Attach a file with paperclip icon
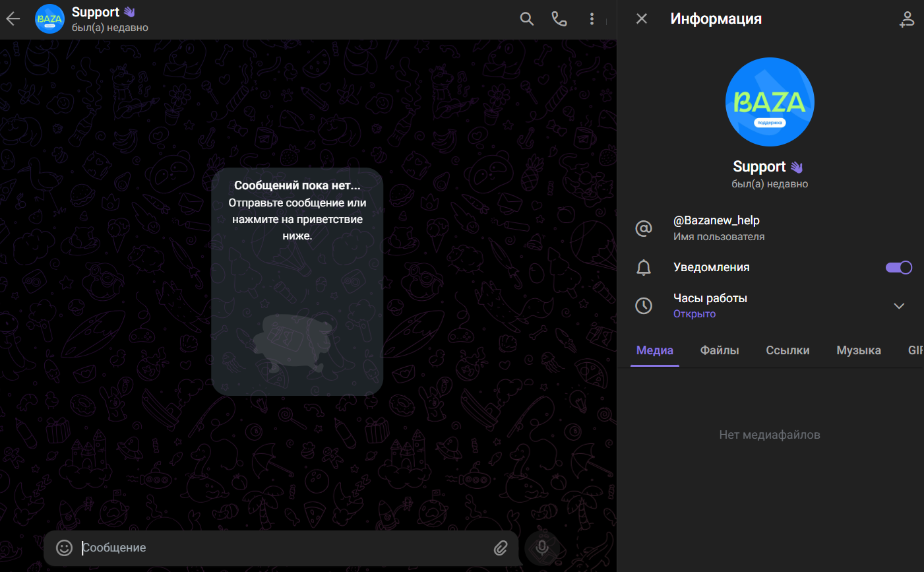 pyautogui.click(x=501, y=548)
